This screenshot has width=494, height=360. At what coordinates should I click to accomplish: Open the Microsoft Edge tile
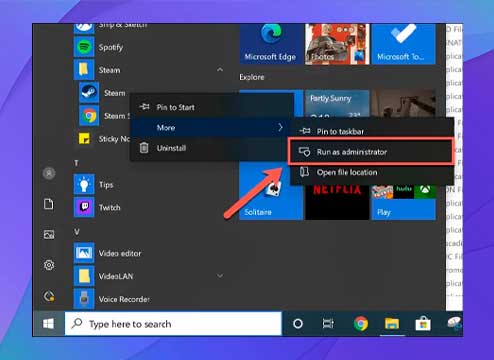click(x=271, y=44)
